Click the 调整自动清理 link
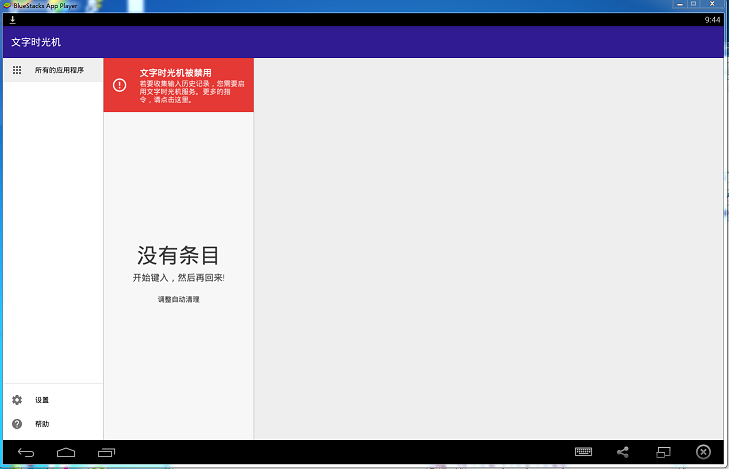Viewport: 729px width, 469px height. [x=178, y=299]
